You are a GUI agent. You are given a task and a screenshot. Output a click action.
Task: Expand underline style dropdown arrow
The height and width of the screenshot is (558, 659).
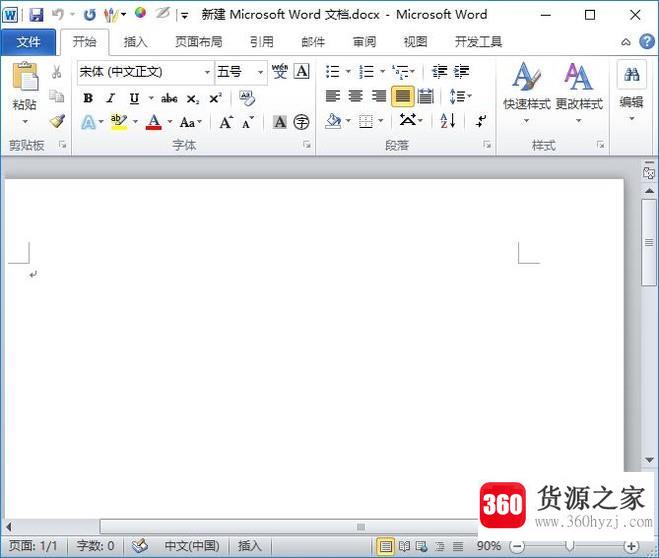[151, 98]
